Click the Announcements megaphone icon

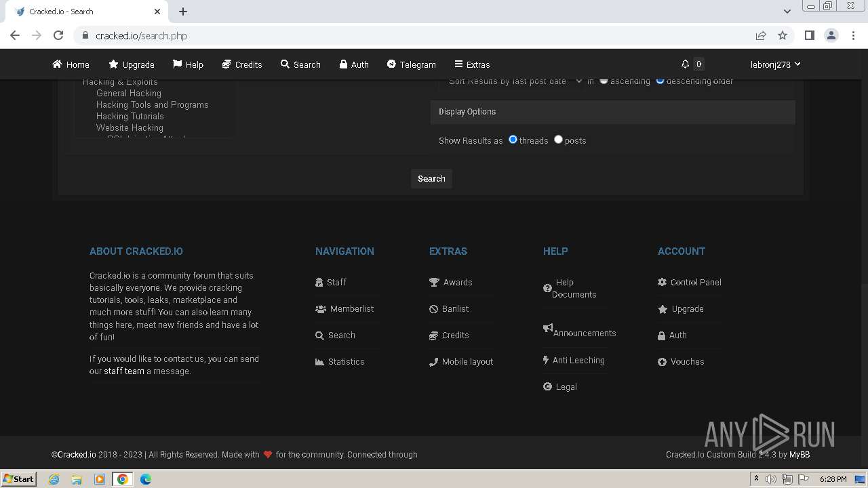pos(548,328)
